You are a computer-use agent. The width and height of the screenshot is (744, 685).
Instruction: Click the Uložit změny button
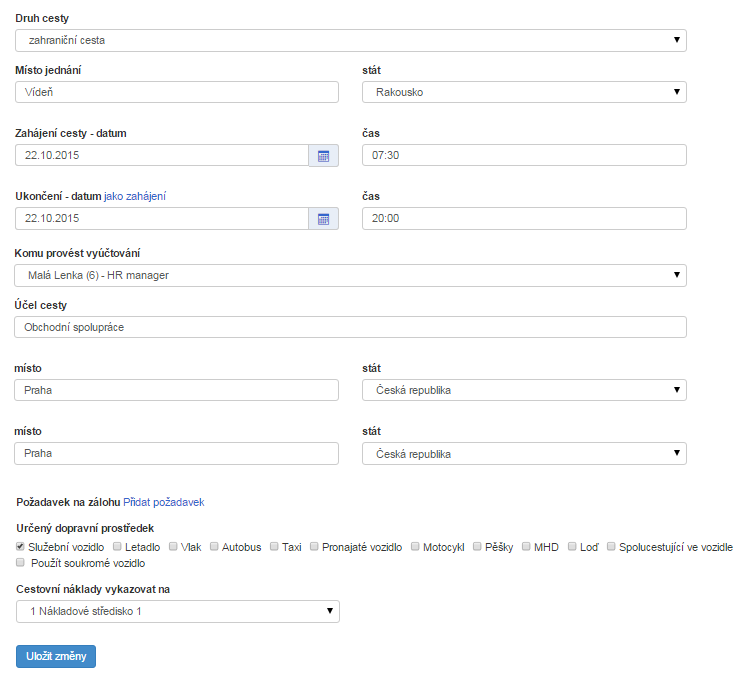click(56, 656)
